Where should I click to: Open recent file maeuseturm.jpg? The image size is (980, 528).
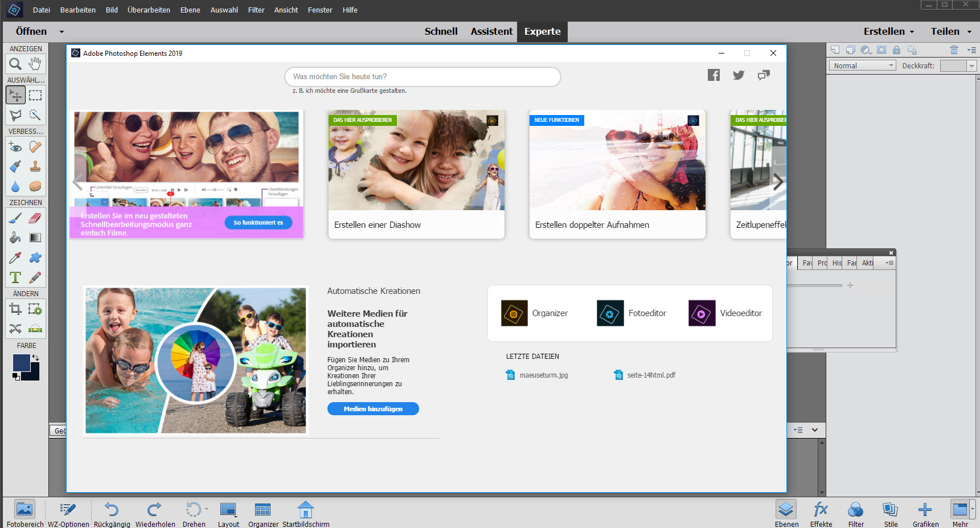[x=537, y=375]
